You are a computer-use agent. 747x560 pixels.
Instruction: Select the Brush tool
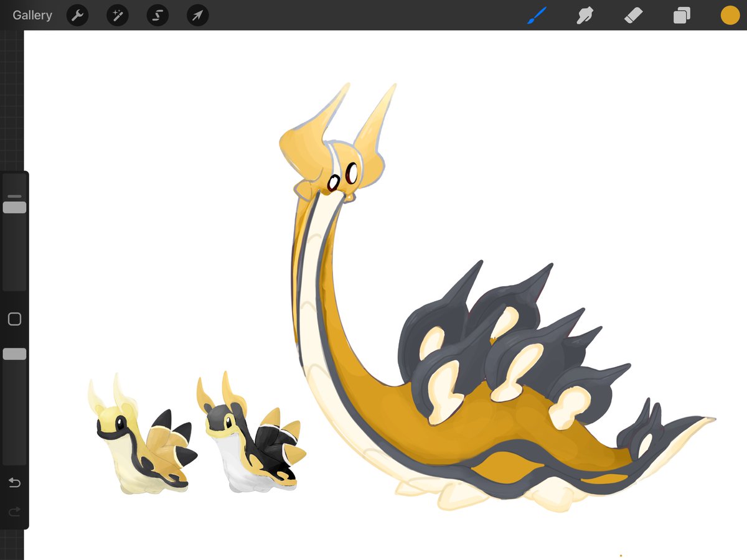coord(537,15)
